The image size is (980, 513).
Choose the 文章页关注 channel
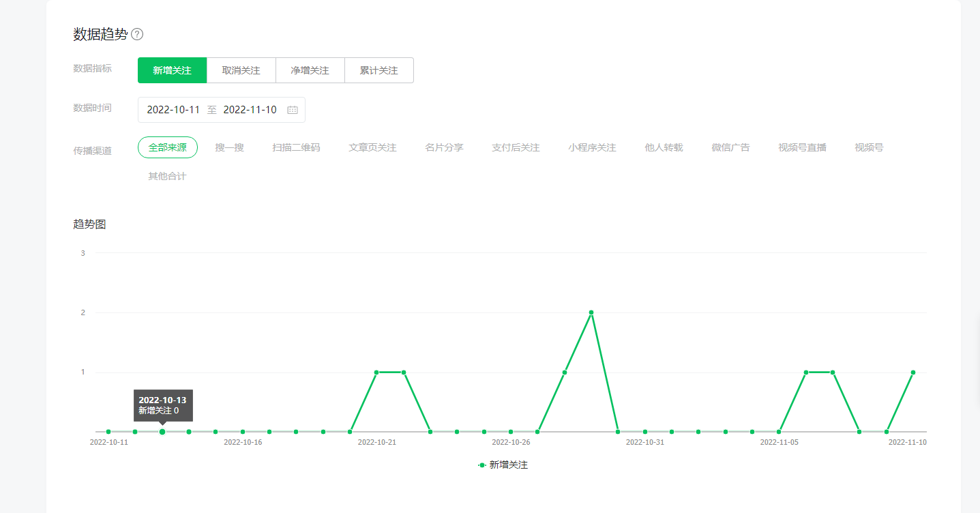point(372,147)
